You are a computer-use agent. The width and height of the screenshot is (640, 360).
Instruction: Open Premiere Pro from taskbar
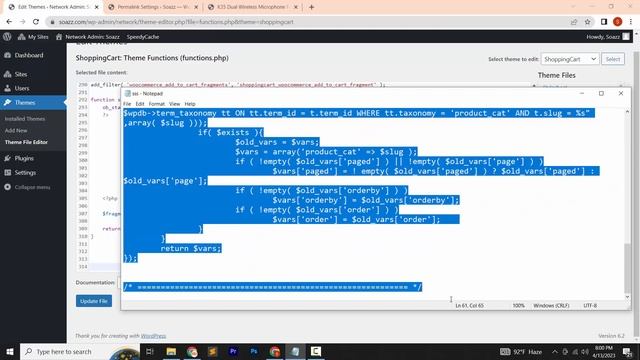click(233, 351)
